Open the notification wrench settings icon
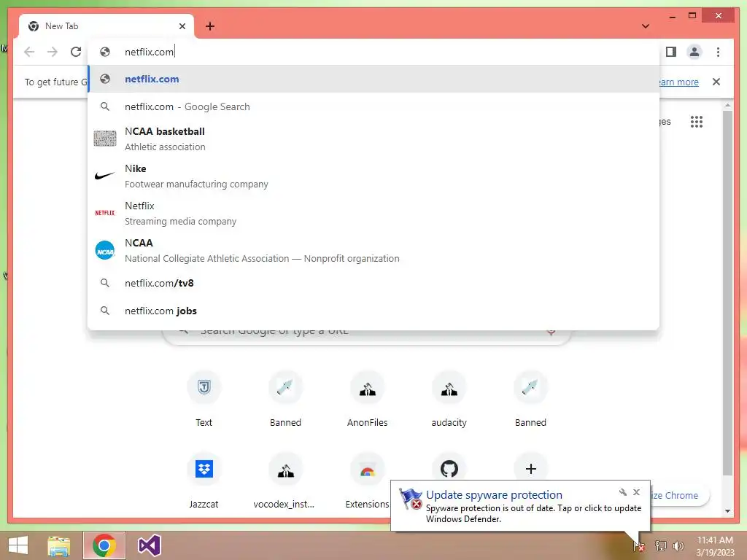Image resolution: width=747 pixels, height=560 pixels. point(623,492)
